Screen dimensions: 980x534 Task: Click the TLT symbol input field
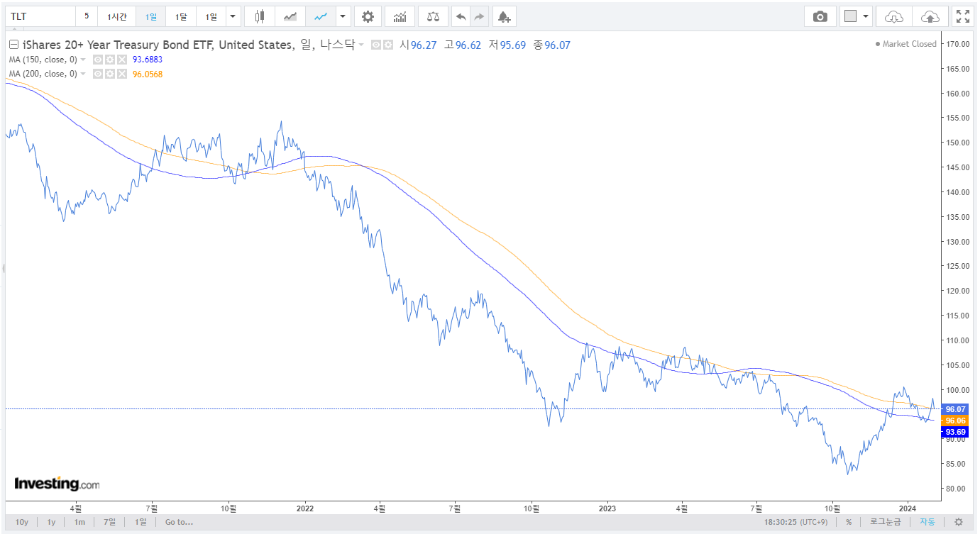click(40, 16)
